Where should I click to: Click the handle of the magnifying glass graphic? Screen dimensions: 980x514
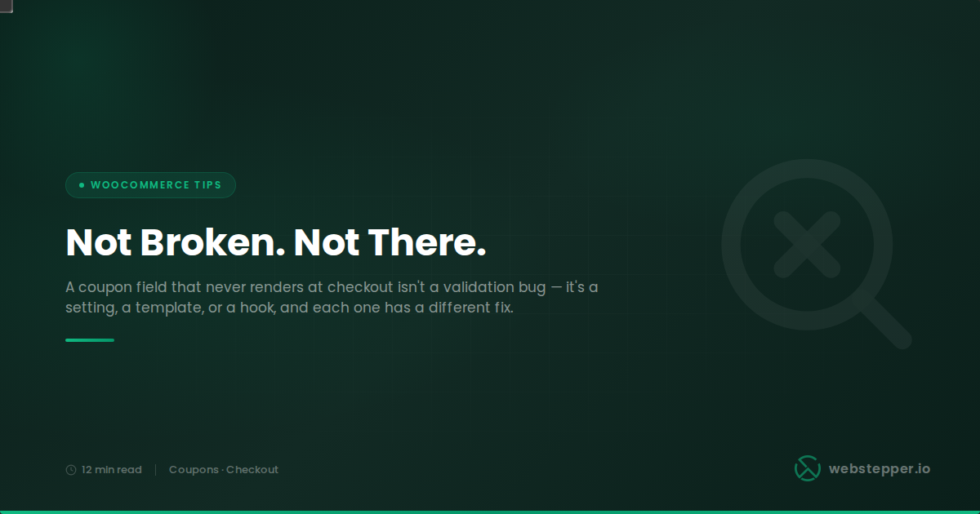point(887,324)
